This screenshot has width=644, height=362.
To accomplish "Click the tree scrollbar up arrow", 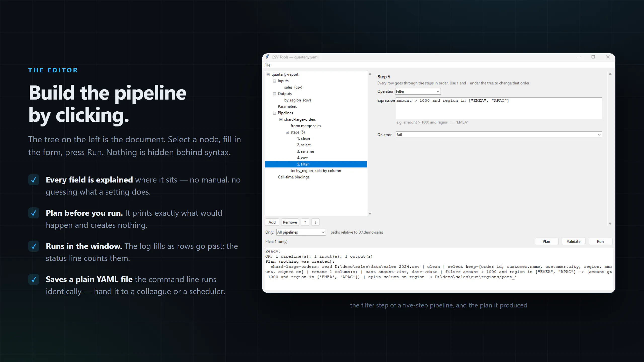I will tap(370, 74).
